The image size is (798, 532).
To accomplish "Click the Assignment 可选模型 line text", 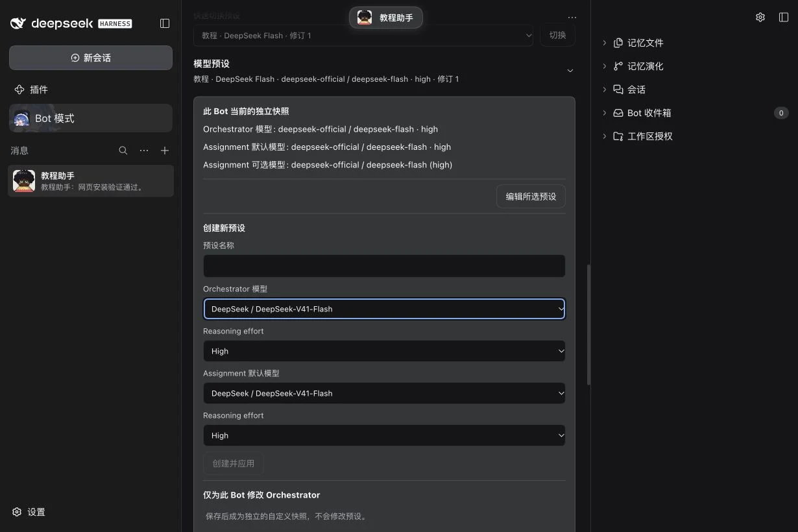I will click(328, 165).
